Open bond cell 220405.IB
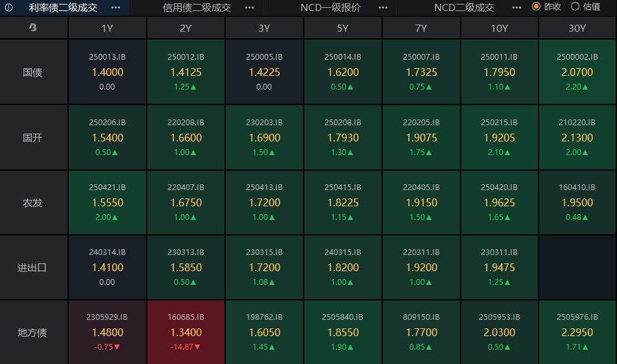The height and width of the screenshot is (364, 617). [421, 202]
